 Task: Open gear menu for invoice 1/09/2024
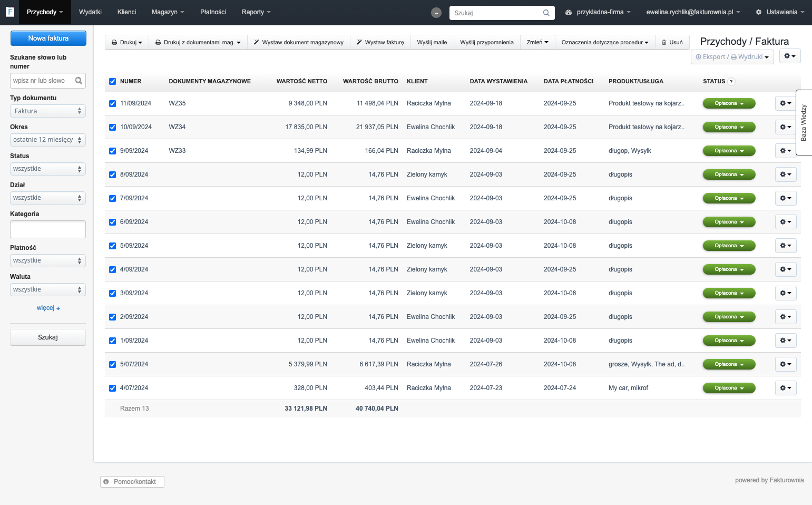[x=786, y=341]
